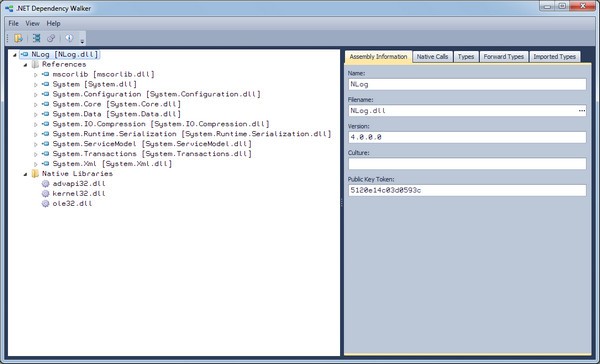Collapse the Native Libraries node
Image resolution: width=600 pixels, height=364 pixels.
pyautogui.click(x=25, y=174)
